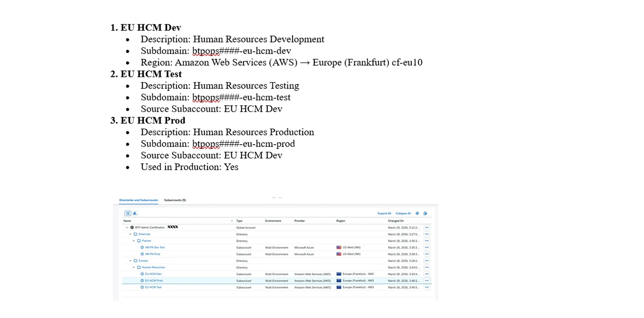Click document heading '2. EU HCM Test'
The height and width of the screenshot is (318, 644).
pos(146,74)
